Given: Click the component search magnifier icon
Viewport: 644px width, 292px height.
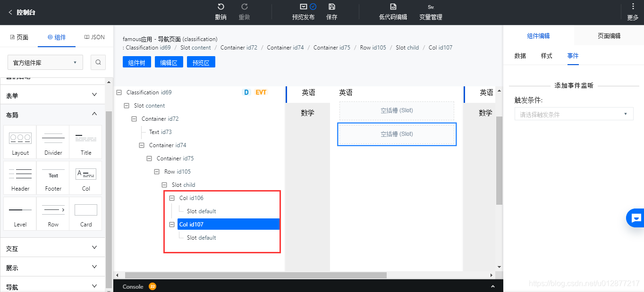Looking at the screenshot, I should point(98,62).
